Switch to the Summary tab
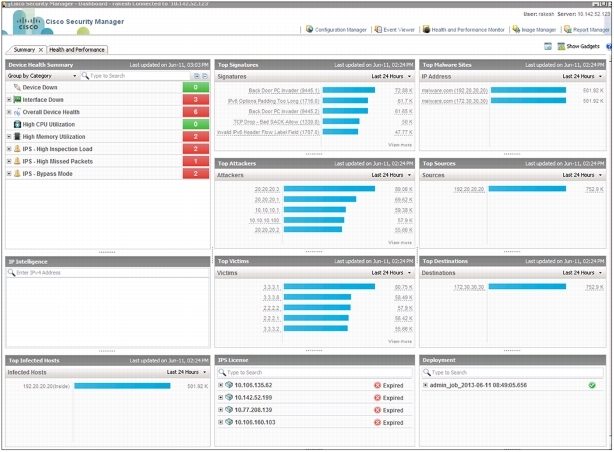614x452 pixels. tap(24, 50)
